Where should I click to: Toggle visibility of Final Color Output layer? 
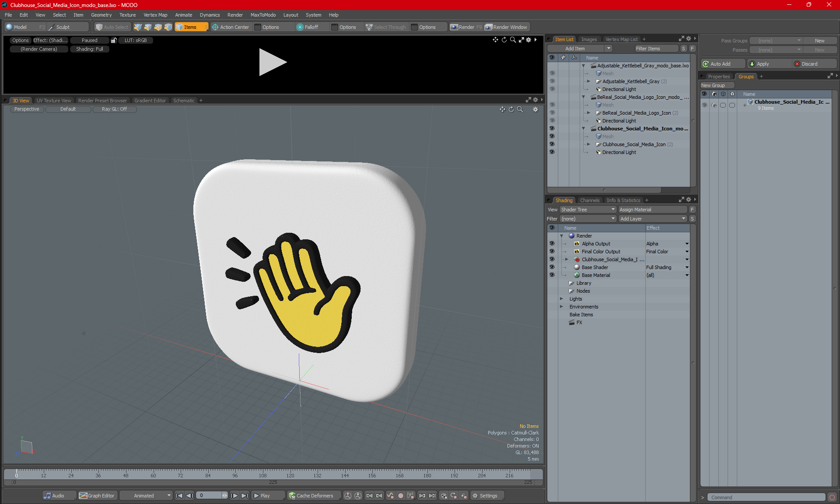click(x=552, y=252)
